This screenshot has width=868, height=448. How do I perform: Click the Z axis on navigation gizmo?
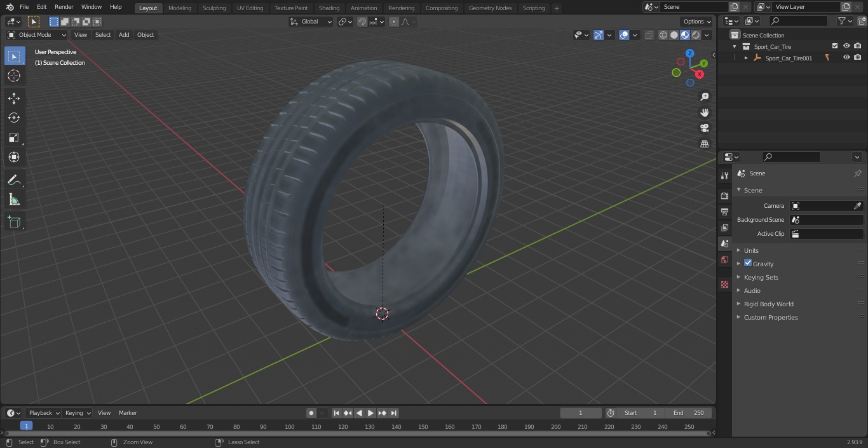690,53
